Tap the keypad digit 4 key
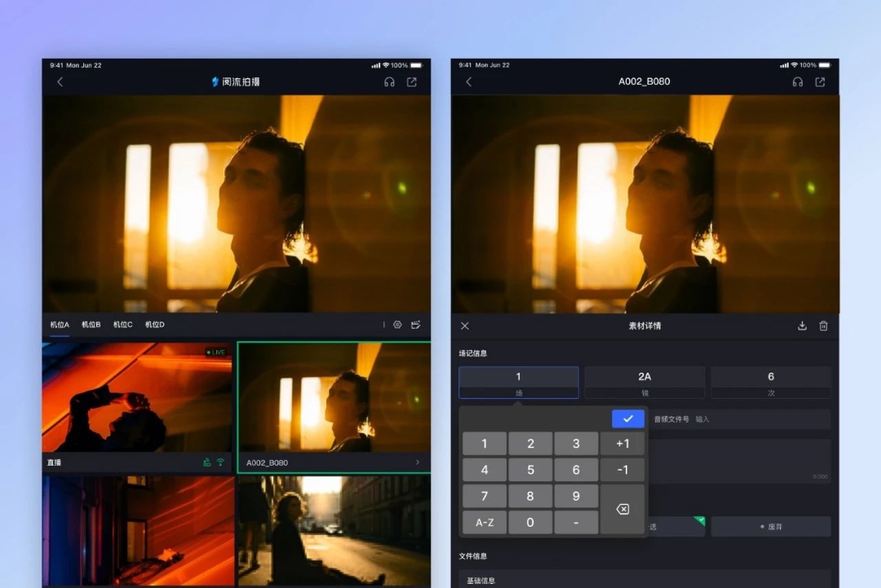Viewport: 881px width, 588px height. coord(485,470)
